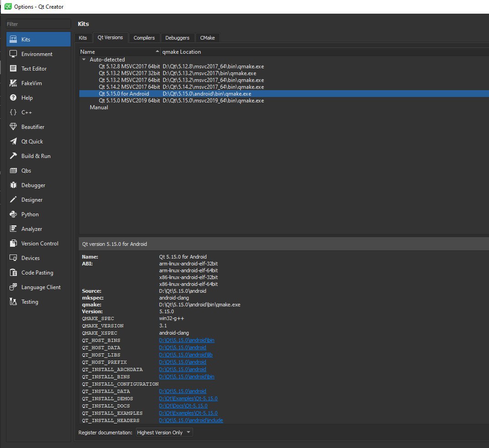The width and height of the screenshot is (489, 448).
Task: Click the Filter search field
Action: coord(38,24)
